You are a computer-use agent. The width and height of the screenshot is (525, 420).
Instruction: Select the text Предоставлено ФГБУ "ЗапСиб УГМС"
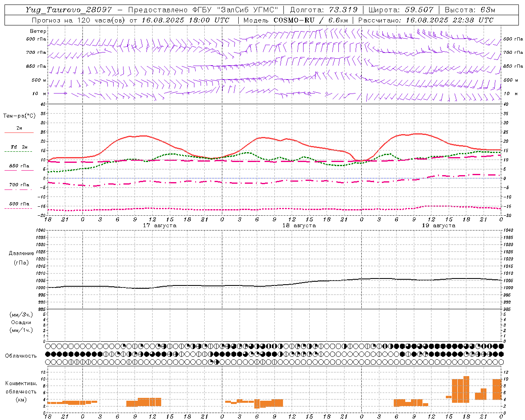[x=203, y=10]
